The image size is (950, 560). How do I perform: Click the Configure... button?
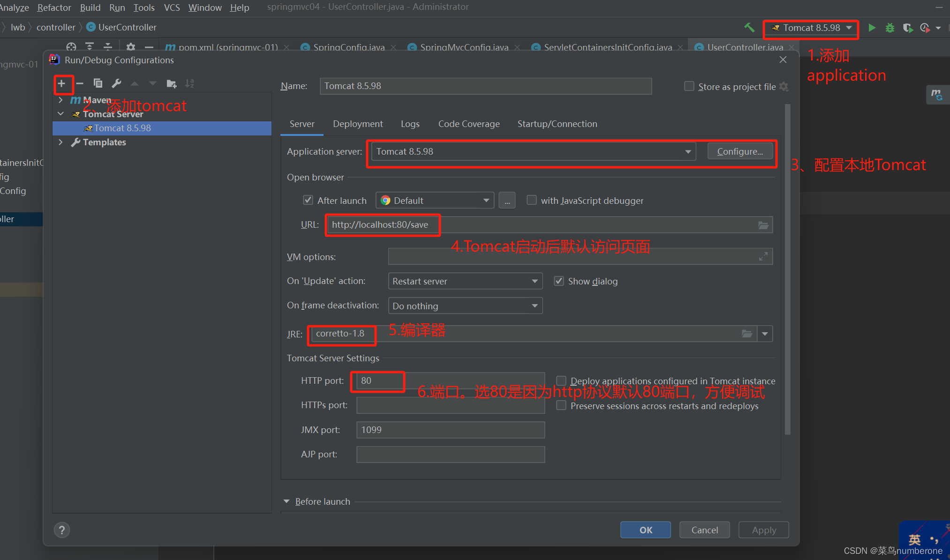pyautogui.click(x=739, y=151)
